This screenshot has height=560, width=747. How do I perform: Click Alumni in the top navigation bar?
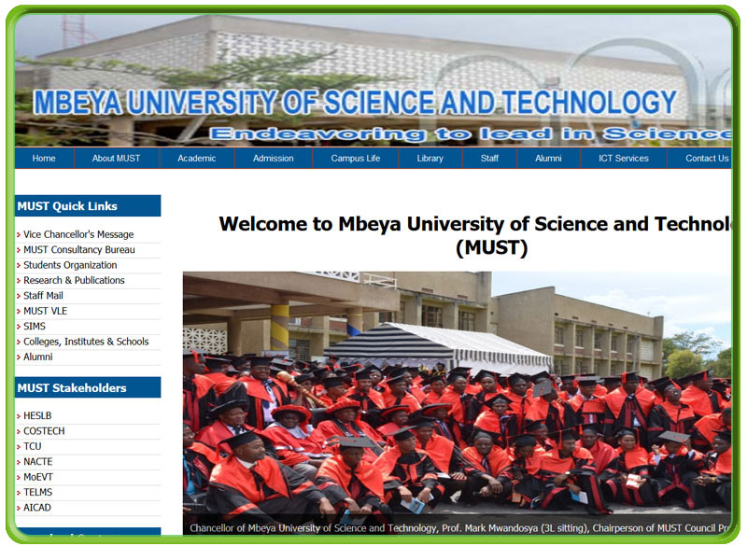click(548, 158)
